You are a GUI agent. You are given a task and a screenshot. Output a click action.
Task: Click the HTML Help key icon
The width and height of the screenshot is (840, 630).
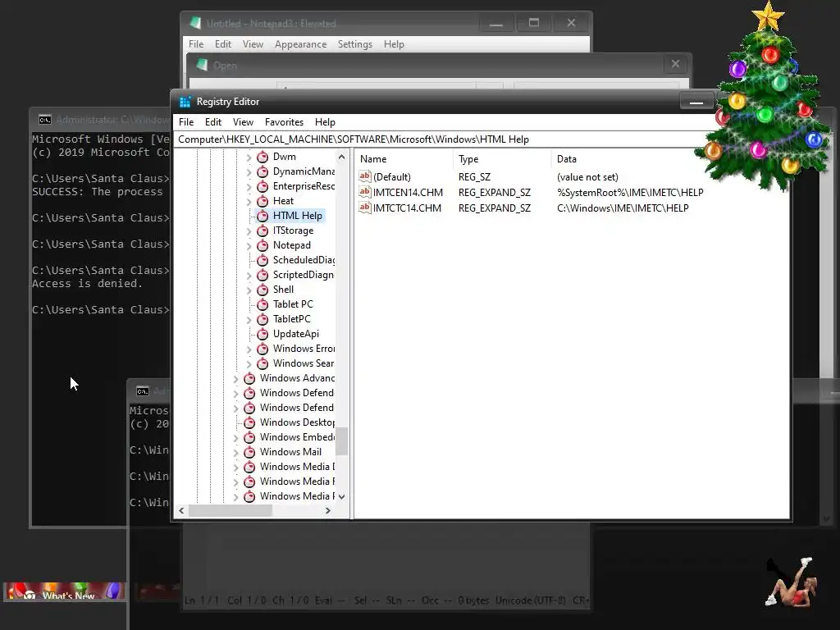[x=262, y=216]
